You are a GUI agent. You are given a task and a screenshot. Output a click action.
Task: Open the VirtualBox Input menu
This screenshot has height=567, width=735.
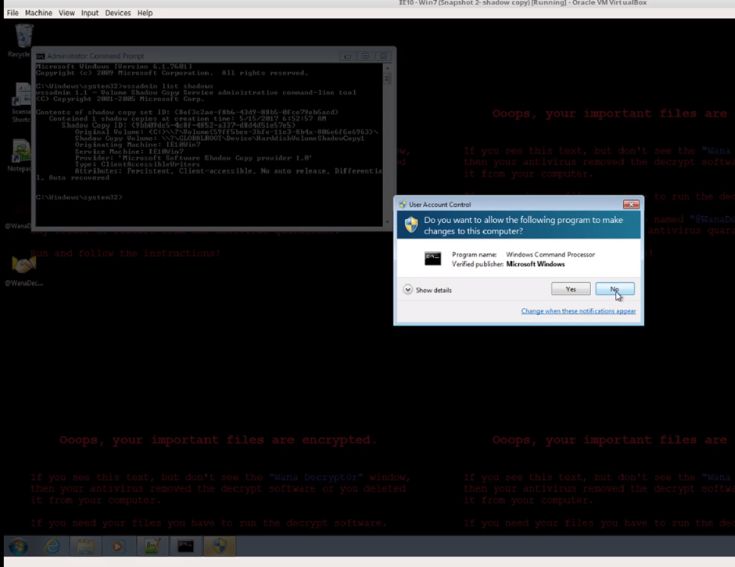[x=90, y=13]
